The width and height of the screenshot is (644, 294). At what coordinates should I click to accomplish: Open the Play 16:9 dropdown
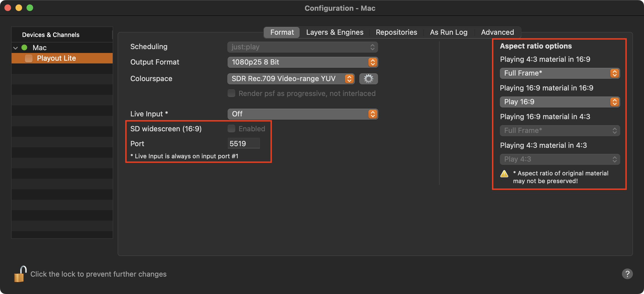click(560, 102)
